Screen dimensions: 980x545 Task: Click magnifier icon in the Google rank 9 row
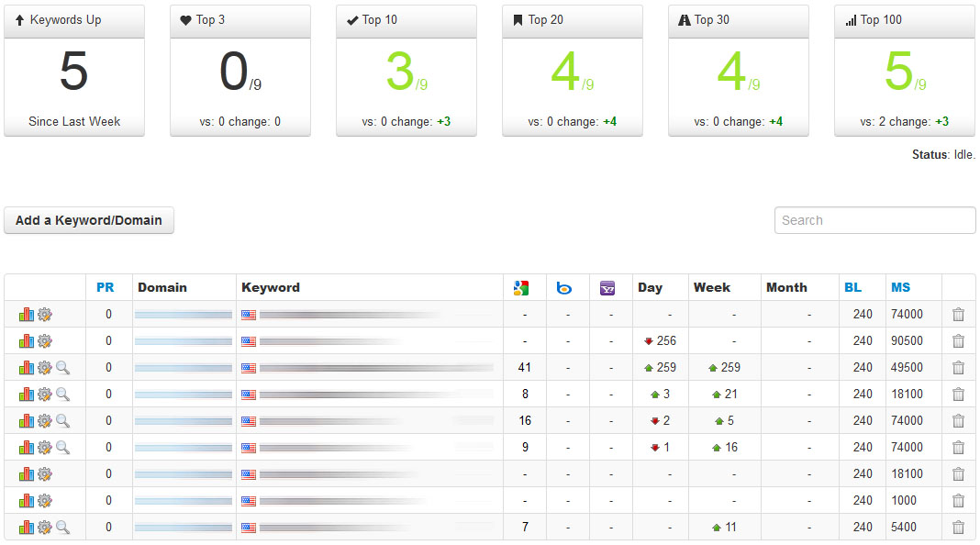(x=62, y=448)
